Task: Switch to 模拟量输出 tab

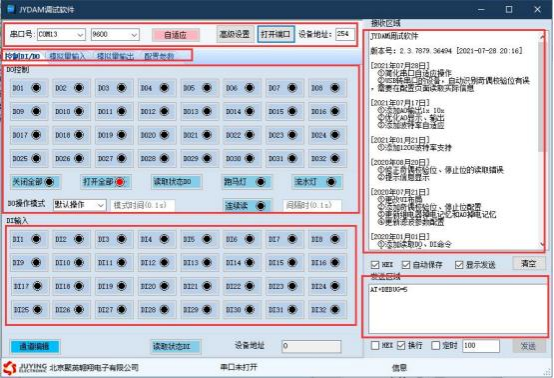Action: click(115, 56)
